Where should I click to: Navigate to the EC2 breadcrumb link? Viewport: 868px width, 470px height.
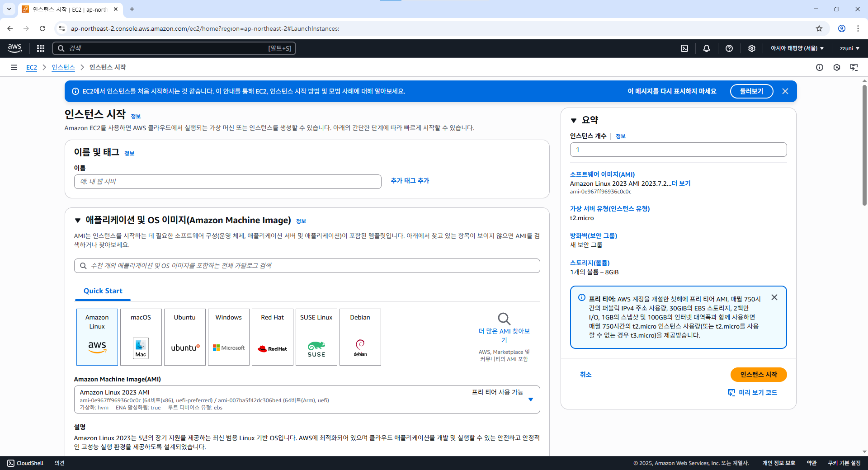pyautogui.click(x=32, y=67)
